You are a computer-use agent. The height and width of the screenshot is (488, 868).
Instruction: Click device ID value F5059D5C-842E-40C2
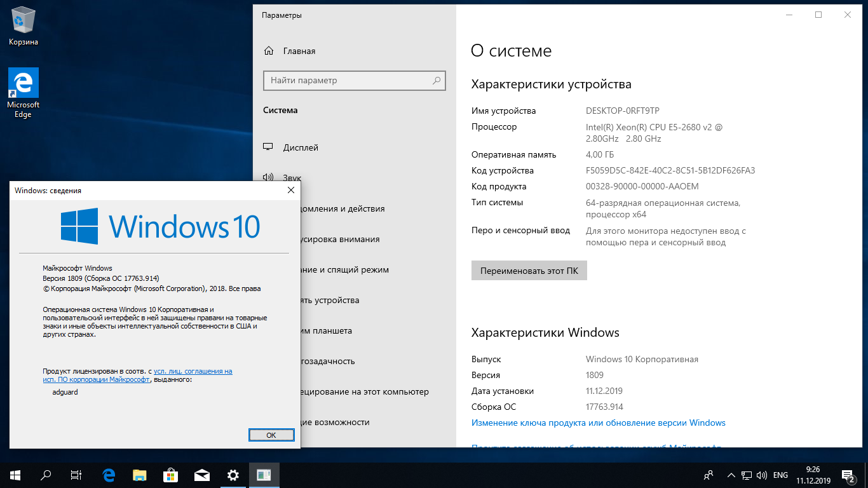[x=670, y=171]
